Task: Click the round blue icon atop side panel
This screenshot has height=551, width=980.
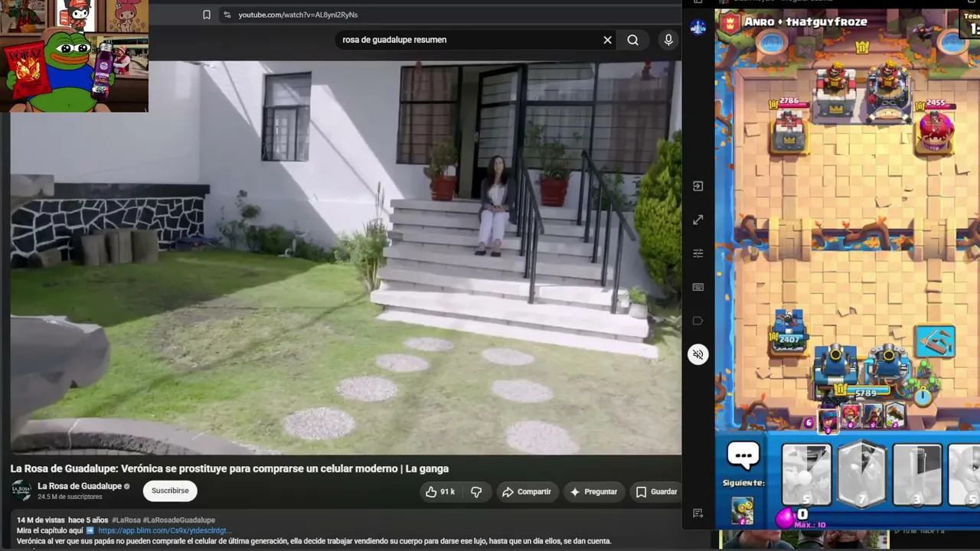Action: [x=697, y=28]
